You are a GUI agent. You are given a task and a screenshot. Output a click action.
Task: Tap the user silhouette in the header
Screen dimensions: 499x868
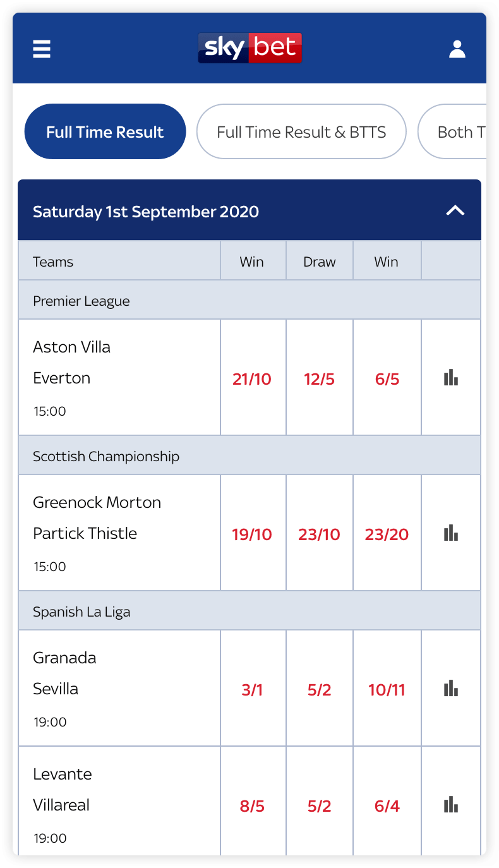click(457, 49)
